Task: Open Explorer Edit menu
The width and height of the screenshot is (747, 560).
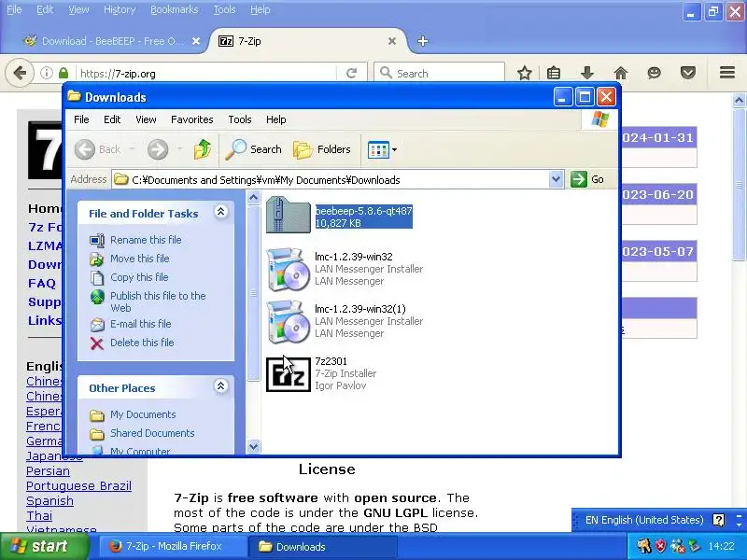Action: [x=112, y=119]
